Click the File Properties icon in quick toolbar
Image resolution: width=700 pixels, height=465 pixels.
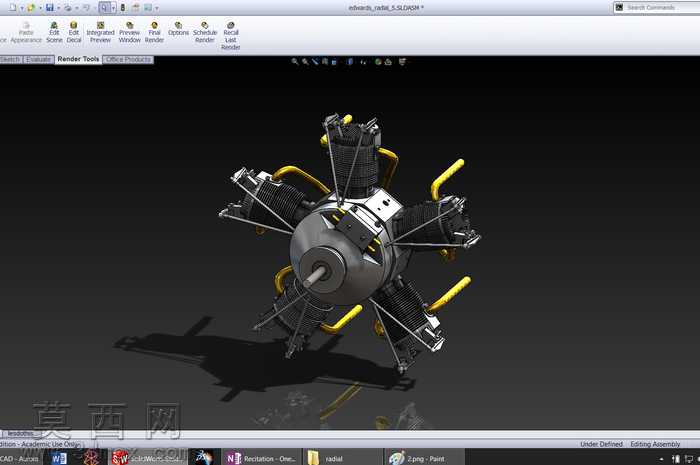click(136, 8)
